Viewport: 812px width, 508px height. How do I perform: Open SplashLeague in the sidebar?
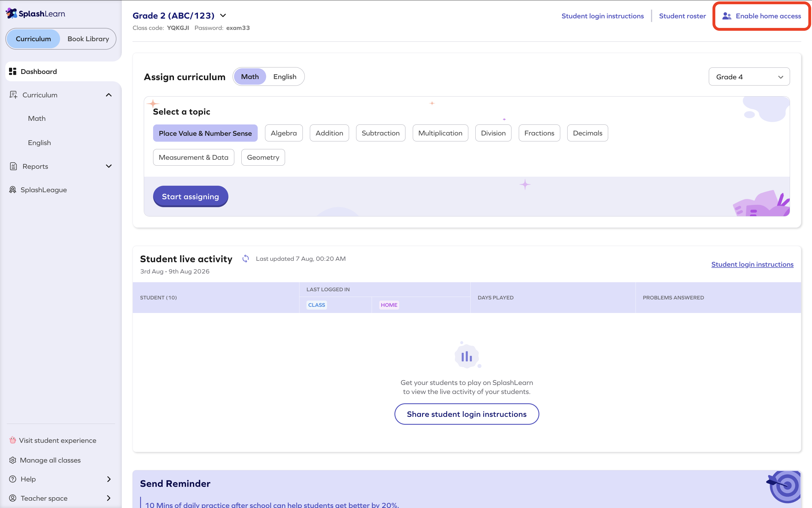click(x=44, y=190)
